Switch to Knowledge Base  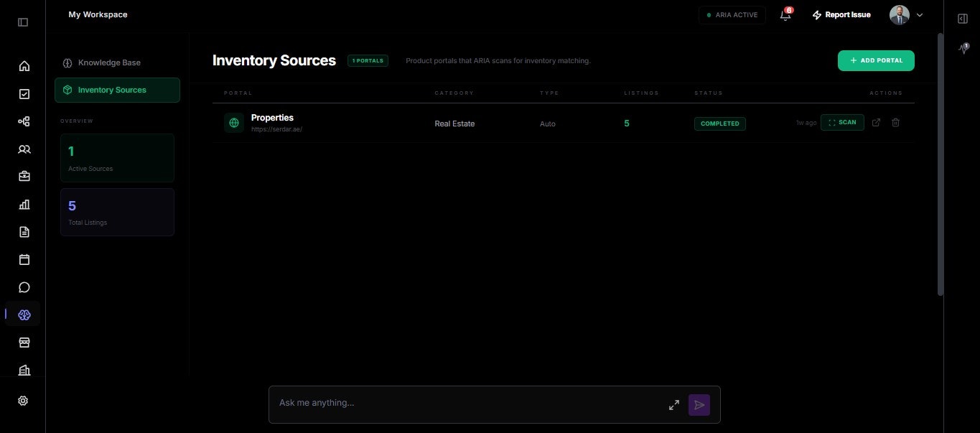(109, 62)
